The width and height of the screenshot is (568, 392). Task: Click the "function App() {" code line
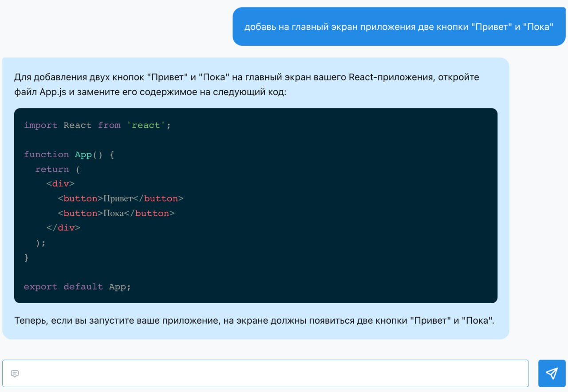pyautogui.click(x=69, y=154)
